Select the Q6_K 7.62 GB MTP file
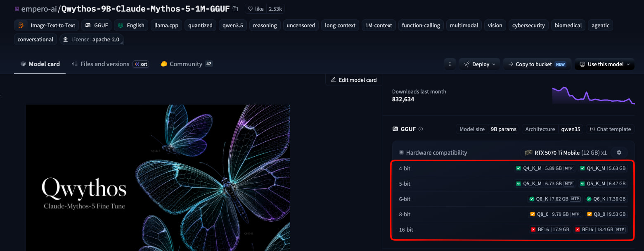The height and width of the screenshot is (251, 644). 555,199
